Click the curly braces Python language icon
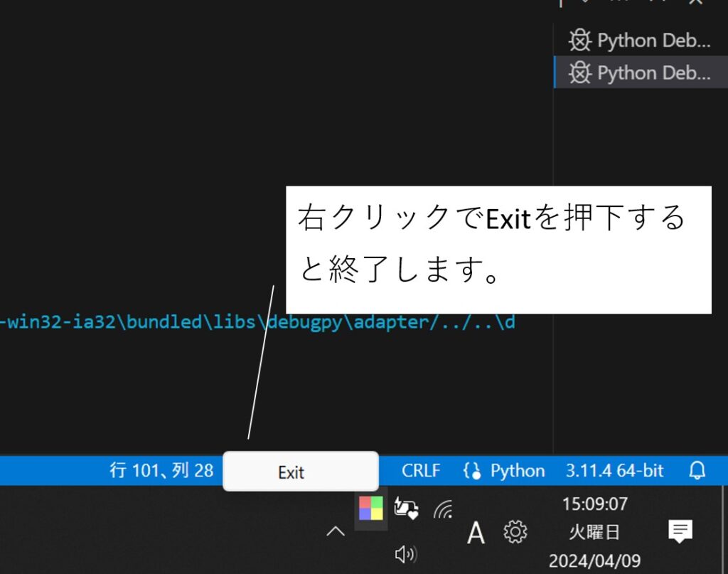Screen dimensions: 728x574 [x=472, y=470]
